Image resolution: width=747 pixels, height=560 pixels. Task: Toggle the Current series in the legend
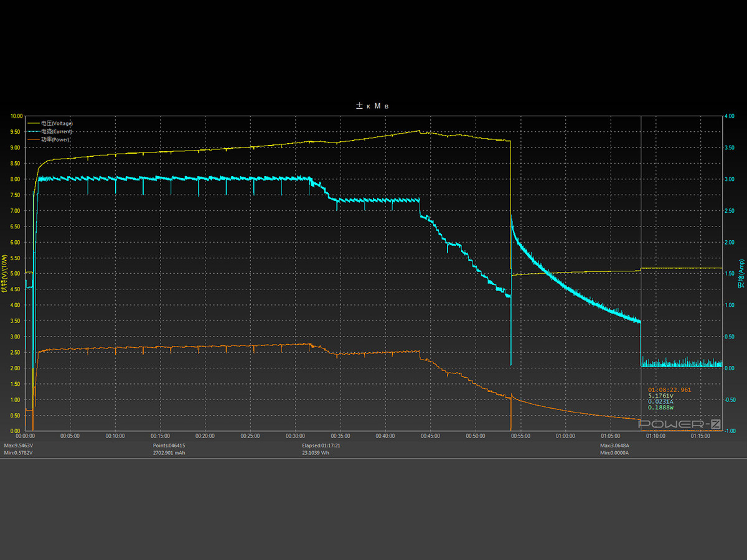(56, 131)
